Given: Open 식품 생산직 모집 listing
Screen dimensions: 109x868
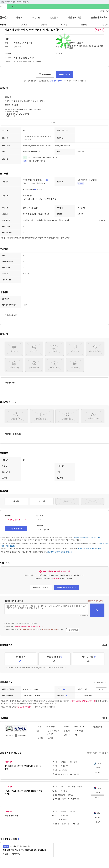Looking at the screenshot, I should click(11, 815).
